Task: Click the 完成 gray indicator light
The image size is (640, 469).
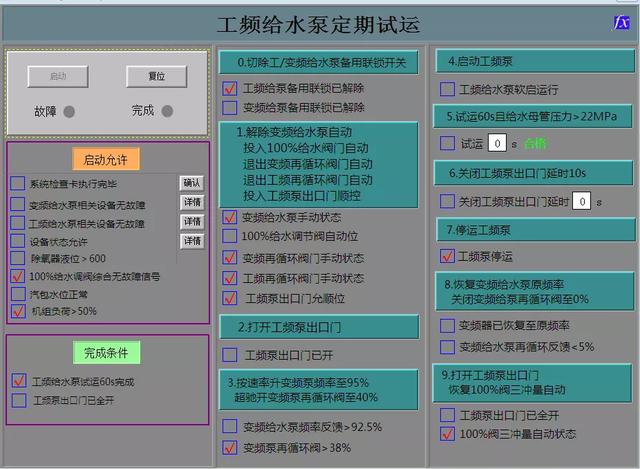Action: pyautogui.click(x=167, y=111)
